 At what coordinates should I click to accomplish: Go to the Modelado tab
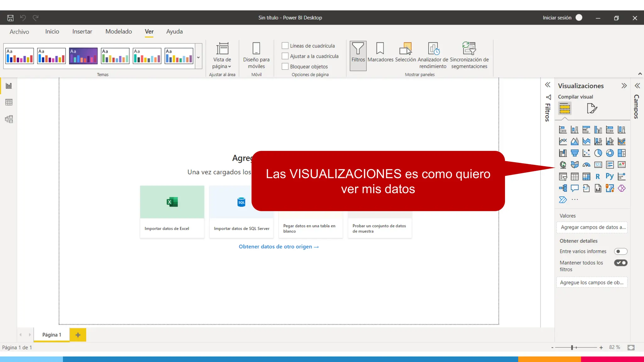[x=119, y=31]
